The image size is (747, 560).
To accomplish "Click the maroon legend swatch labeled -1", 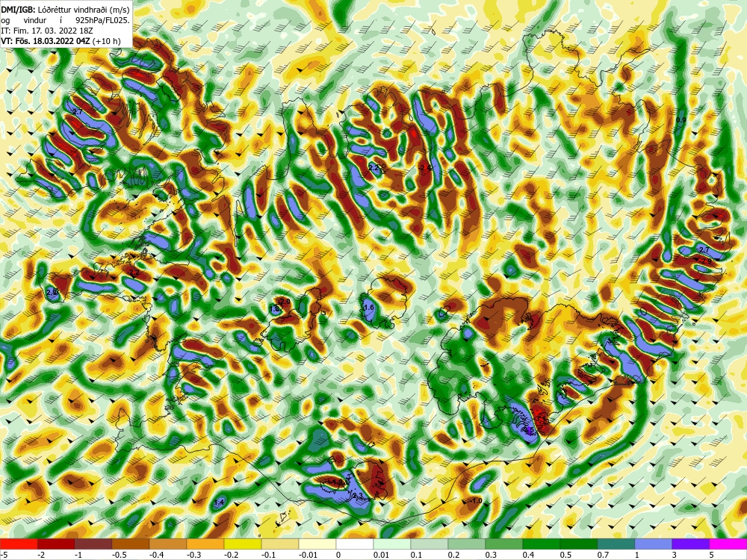I will 93,544.
